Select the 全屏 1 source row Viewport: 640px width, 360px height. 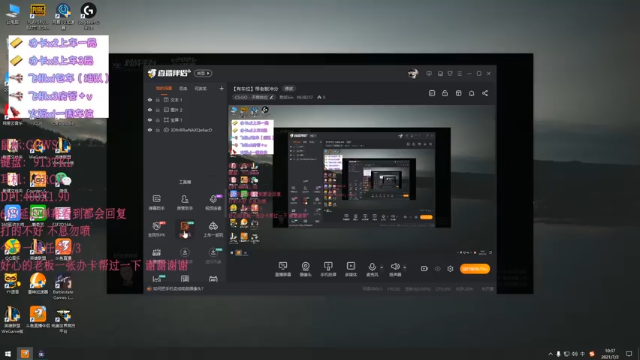[186, 120]
